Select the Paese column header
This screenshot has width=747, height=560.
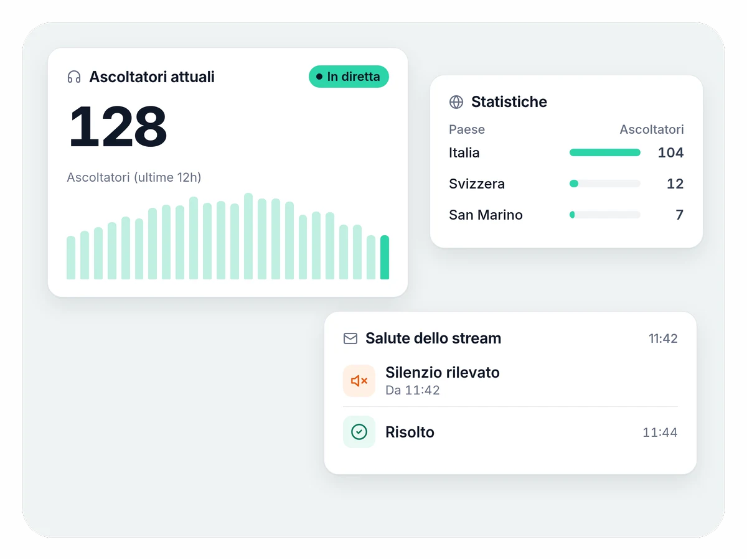tap(467, 129)
